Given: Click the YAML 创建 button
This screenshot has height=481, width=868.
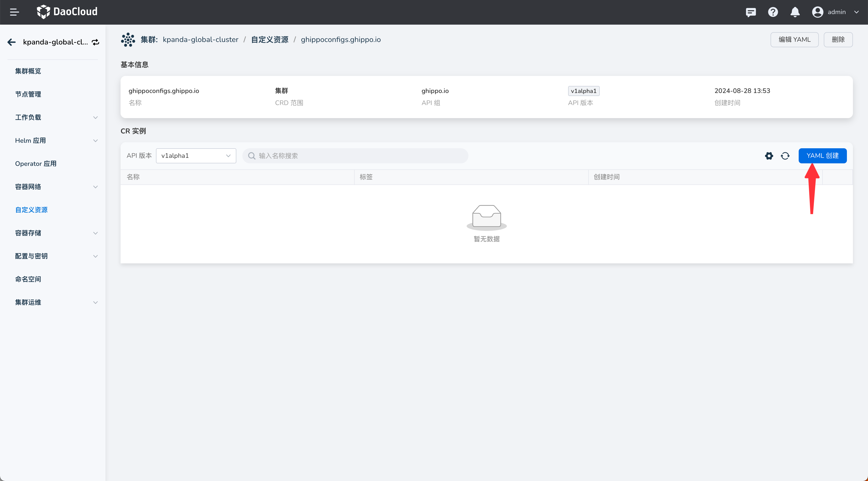Looking at the screenshot, I should pyautogui.click(x=822, y=156).
